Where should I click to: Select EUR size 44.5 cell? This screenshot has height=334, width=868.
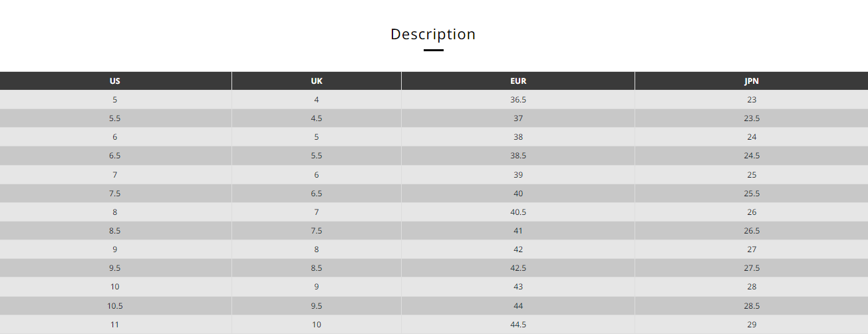click(x=518, y=325)
